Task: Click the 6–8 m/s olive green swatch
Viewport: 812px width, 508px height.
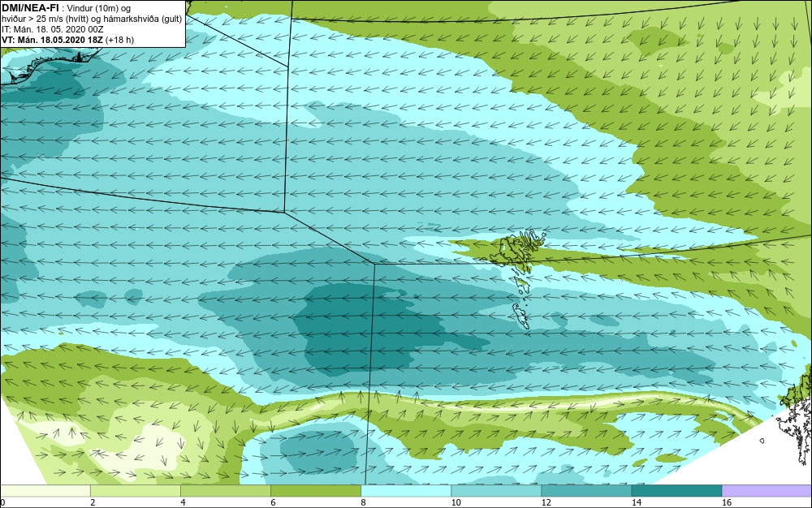Action: pyautogui.click(x=316, y=491)
